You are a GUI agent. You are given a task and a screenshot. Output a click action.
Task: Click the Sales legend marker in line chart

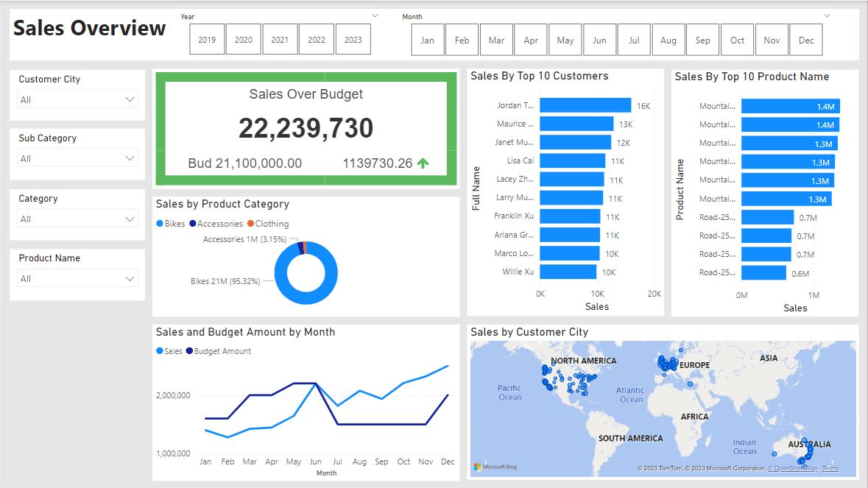tap(160, 351)
